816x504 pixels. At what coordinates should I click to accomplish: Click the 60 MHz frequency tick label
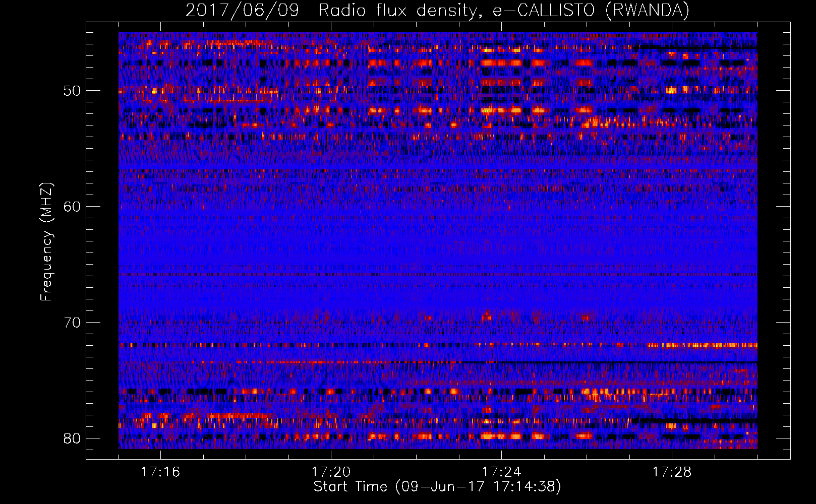tap(72, 207)
